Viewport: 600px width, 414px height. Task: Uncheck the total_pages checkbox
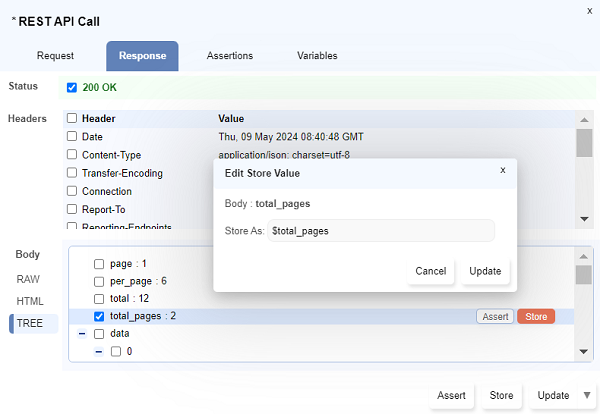(x=99, y=316)
